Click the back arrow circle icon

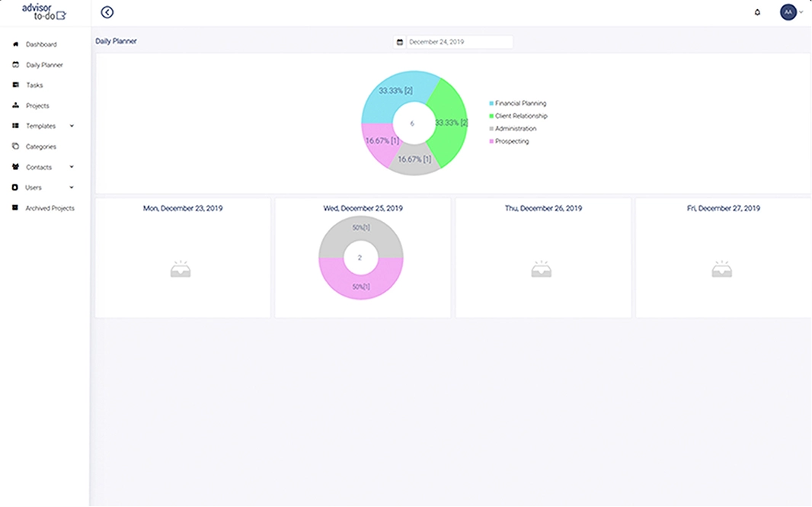(x=107, y=12)
